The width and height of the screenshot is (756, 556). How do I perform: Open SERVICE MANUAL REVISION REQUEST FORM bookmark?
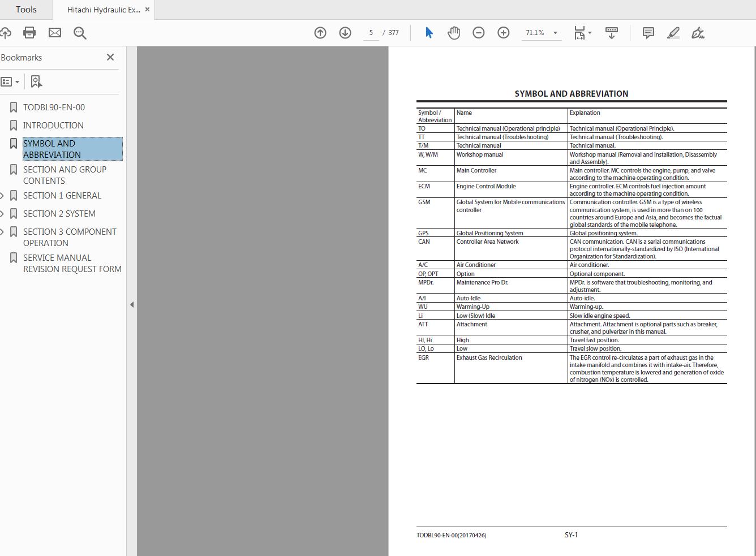72,263
